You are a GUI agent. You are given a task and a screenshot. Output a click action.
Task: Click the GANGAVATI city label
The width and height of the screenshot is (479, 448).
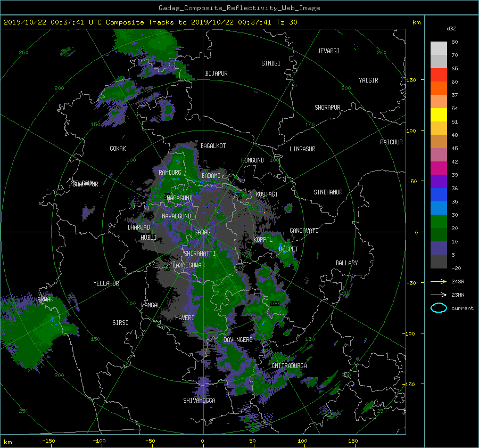pyautogui.click(x=304, y=230)
